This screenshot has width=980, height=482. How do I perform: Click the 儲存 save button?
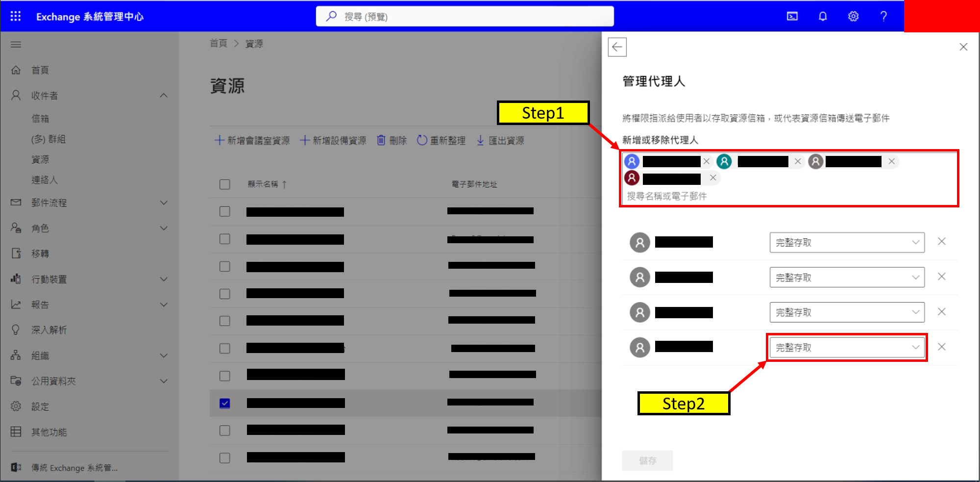click(647, 460)
